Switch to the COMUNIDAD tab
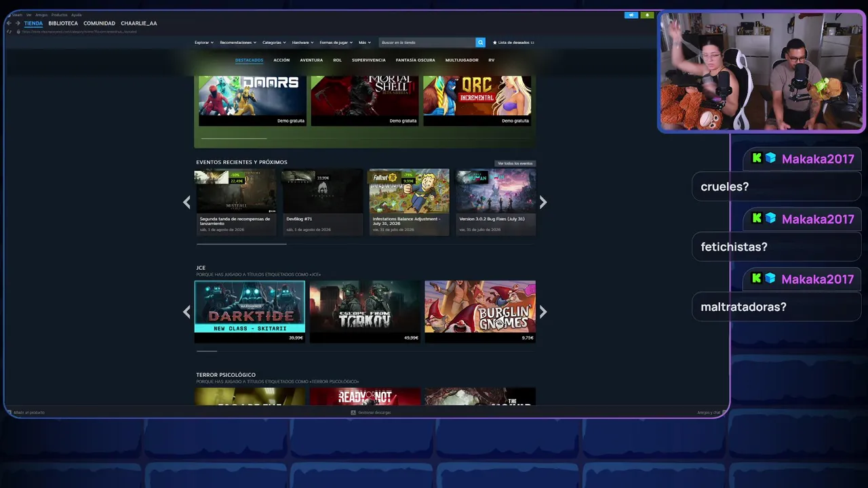This screenshot has height=488, width=868. click(99, 23)
